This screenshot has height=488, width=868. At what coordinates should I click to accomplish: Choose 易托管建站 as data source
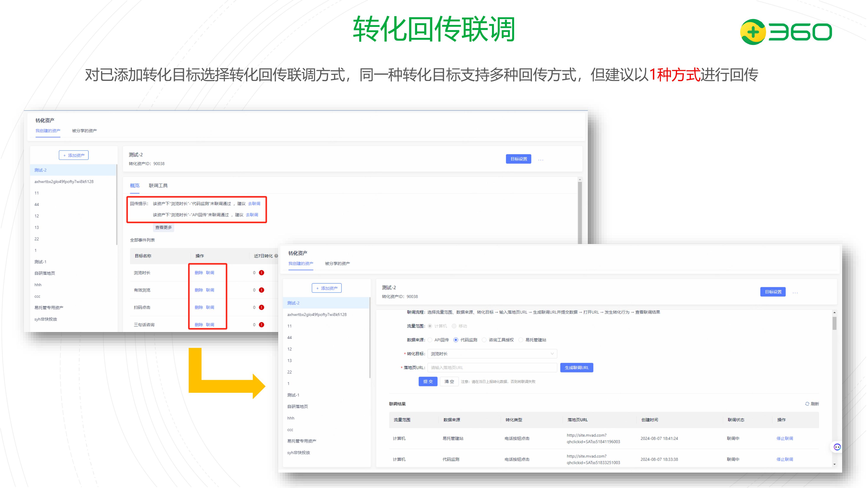(x=521, y=340)
